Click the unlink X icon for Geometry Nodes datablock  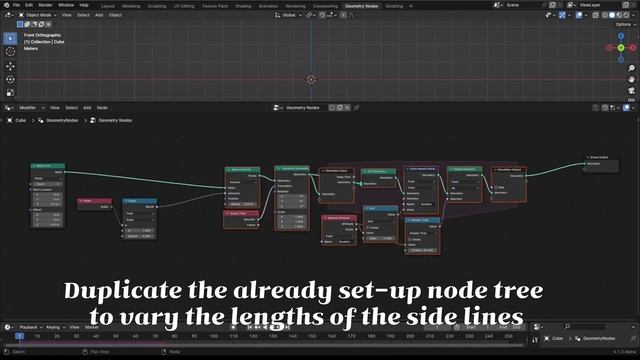click(x=347, y=108)
